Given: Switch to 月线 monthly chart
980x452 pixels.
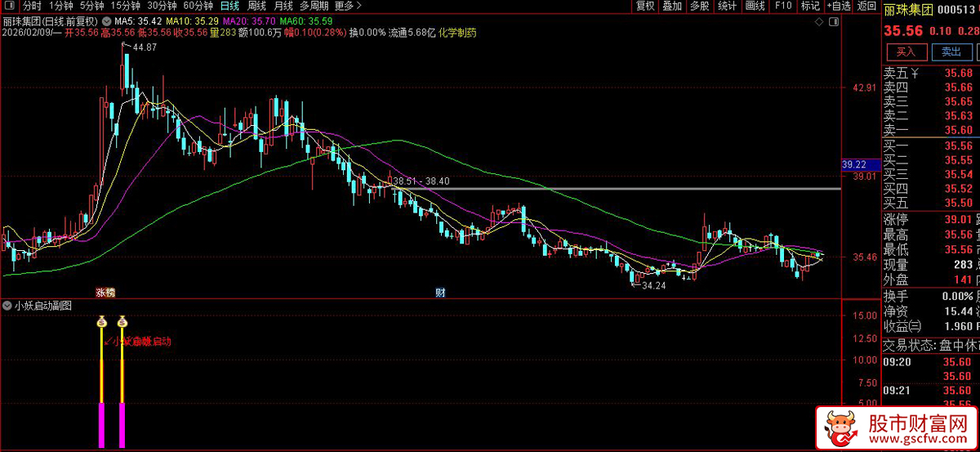Looking at the screenshot, I should pyautogui.click(x=283, y=6).
